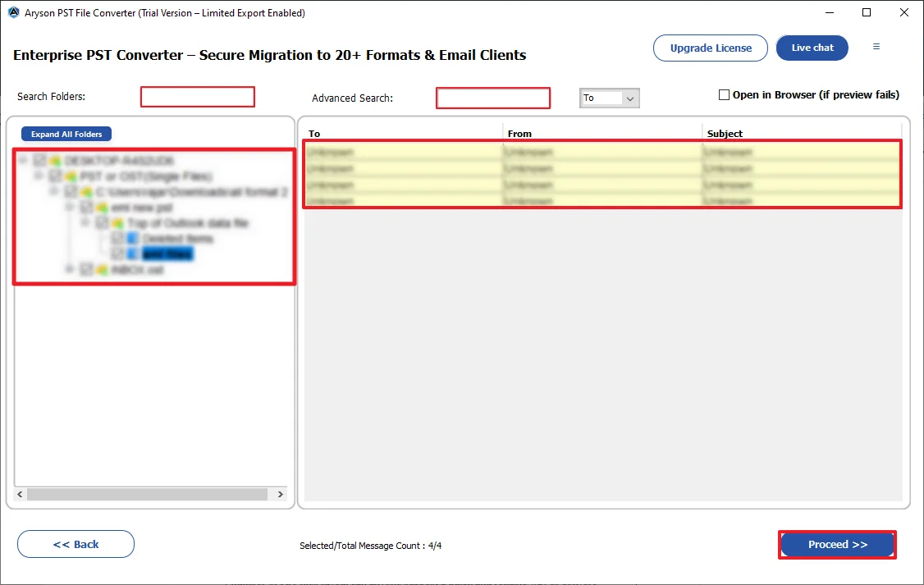Screen dimensions: 924x585
Task: Open the hamburger menu icon
Action: tap(876, 47)
